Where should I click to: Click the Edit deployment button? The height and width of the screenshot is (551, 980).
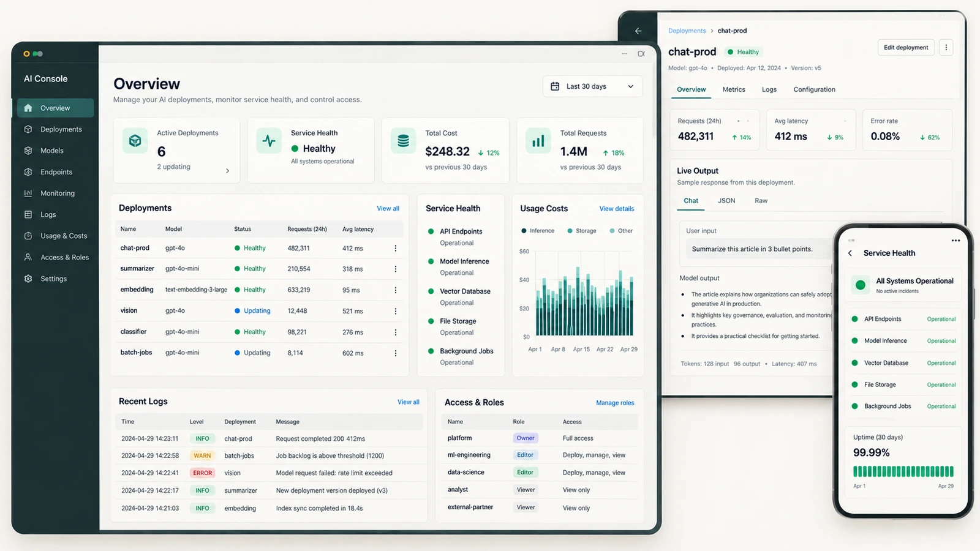906,47
